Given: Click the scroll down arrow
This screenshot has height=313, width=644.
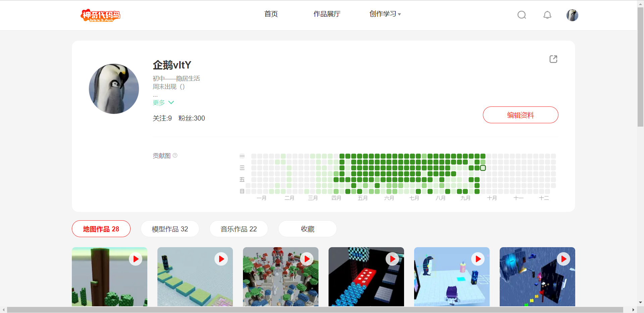Looking at the screenshot, I should point(641,302).
